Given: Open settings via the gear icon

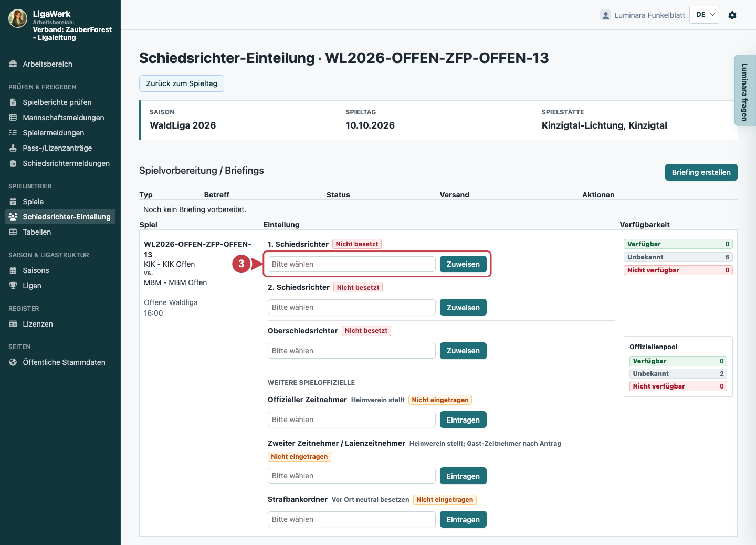Looking at the screenshot, I should 732,15.
